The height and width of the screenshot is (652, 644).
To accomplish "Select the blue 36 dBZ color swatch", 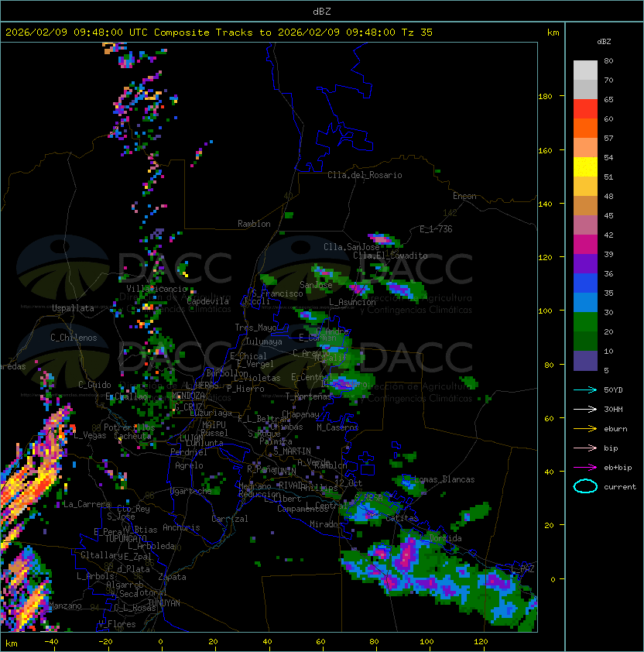I will [585, 283].
